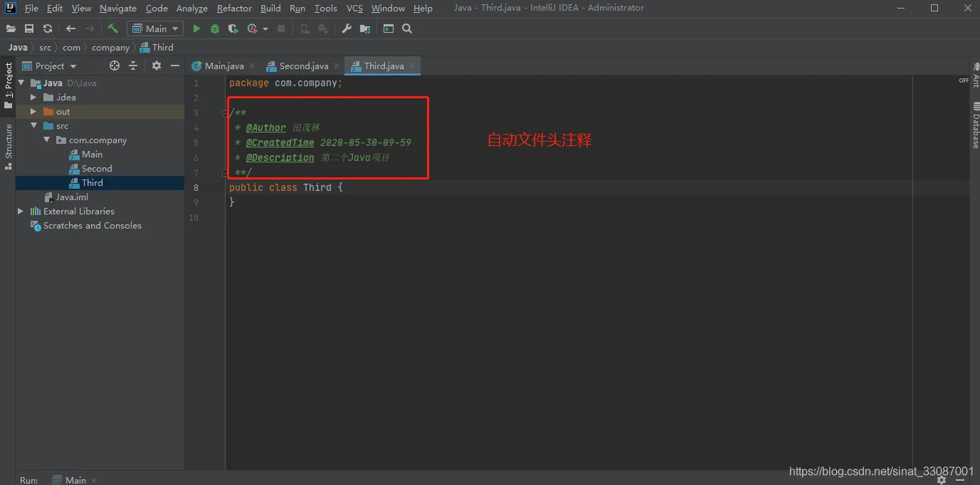Open the Refactor menu
The width and height of the screenshot is (980, 485).
click(x=234, y=8)
